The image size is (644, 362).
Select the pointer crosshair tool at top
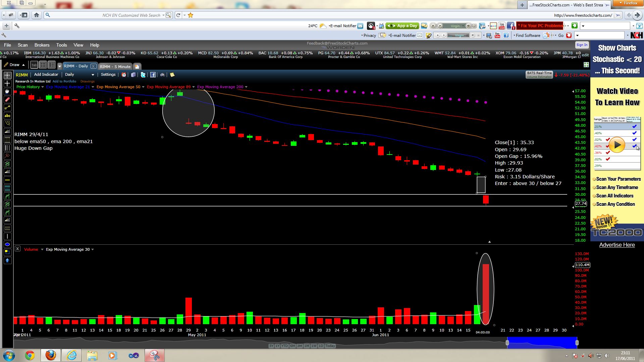click(x=7, y=75)
